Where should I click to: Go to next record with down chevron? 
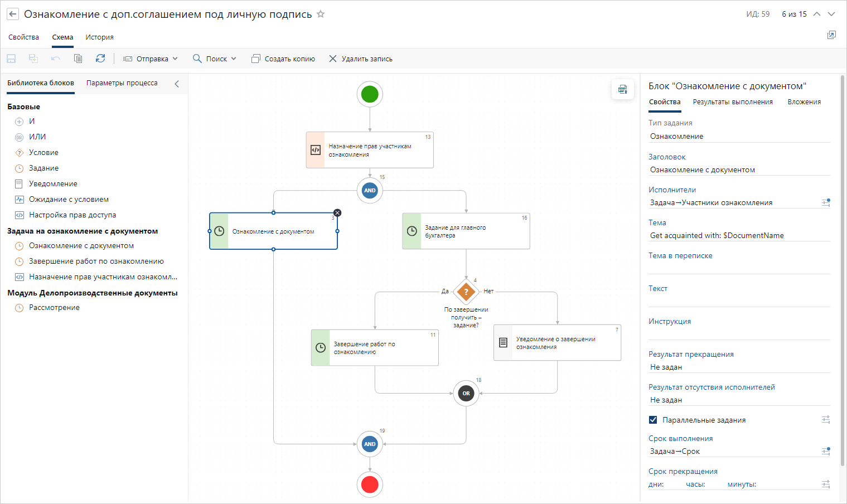coord(831,14)
